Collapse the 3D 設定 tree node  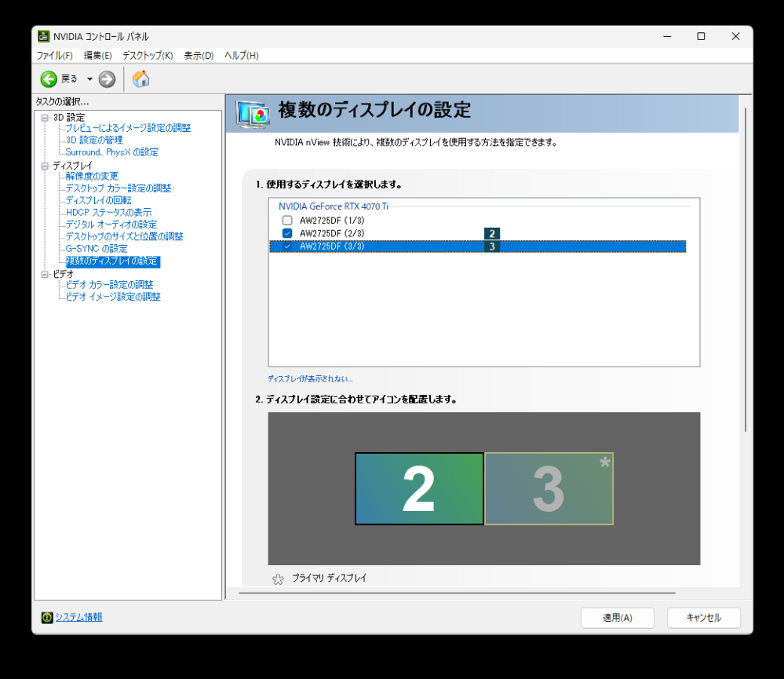pos(45,118)
